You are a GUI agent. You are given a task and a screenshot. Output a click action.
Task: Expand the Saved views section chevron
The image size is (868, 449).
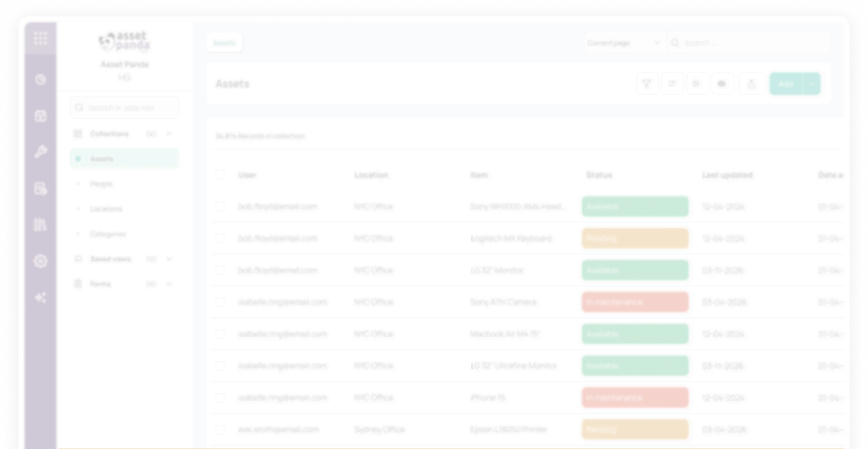tap(169, 259)
